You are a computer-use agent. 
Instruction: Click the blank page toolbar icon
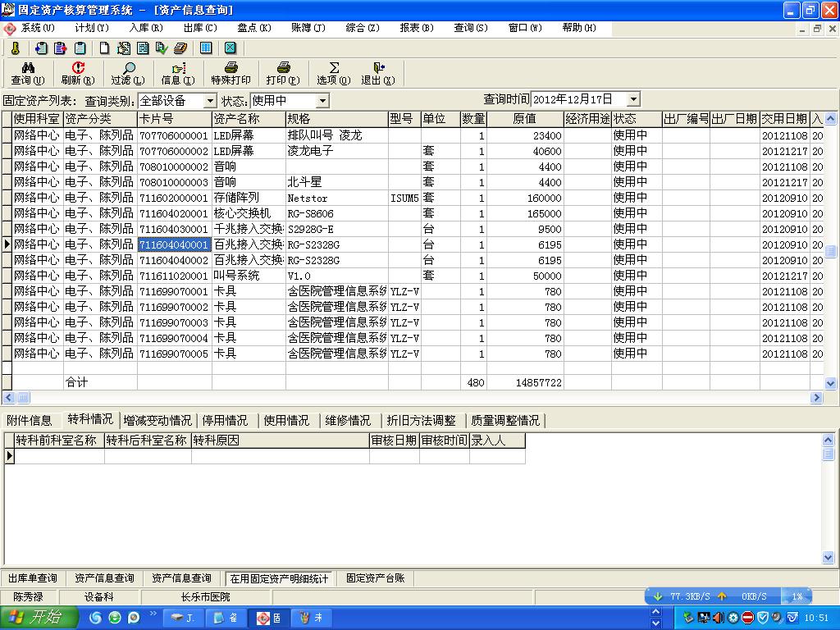(x=104, y=48)
